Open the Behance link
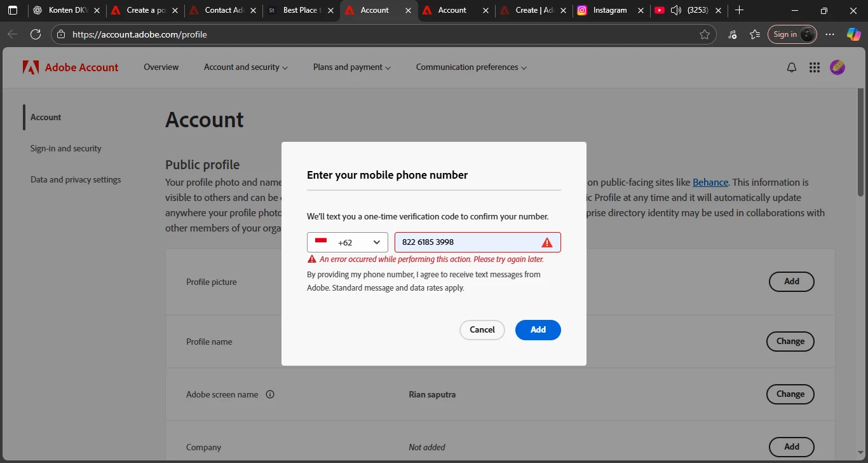 coord(710,182)
